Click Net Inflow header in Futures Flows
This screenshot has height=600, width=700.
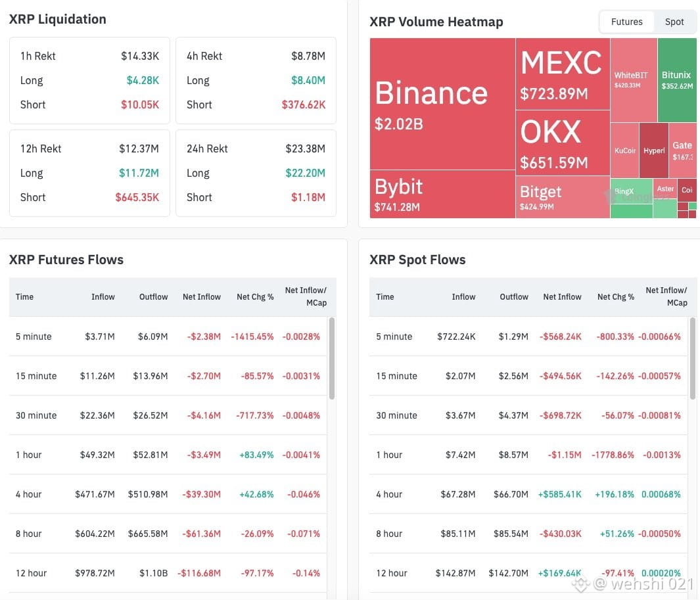click(x=202, y=297)
